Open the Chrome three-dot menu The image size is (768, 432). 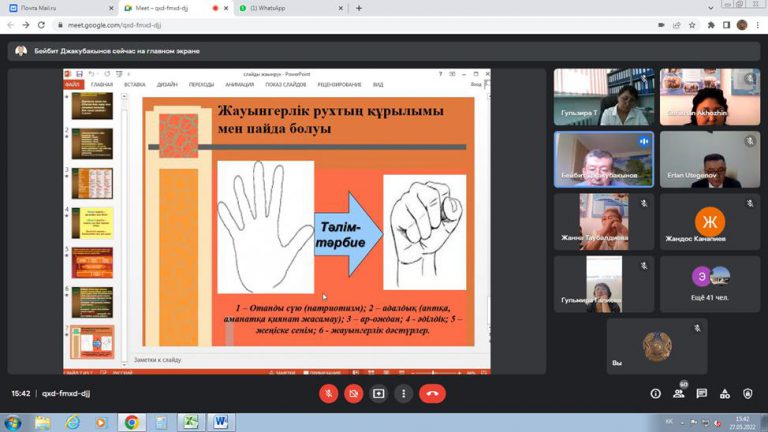(x=757, y=25)
